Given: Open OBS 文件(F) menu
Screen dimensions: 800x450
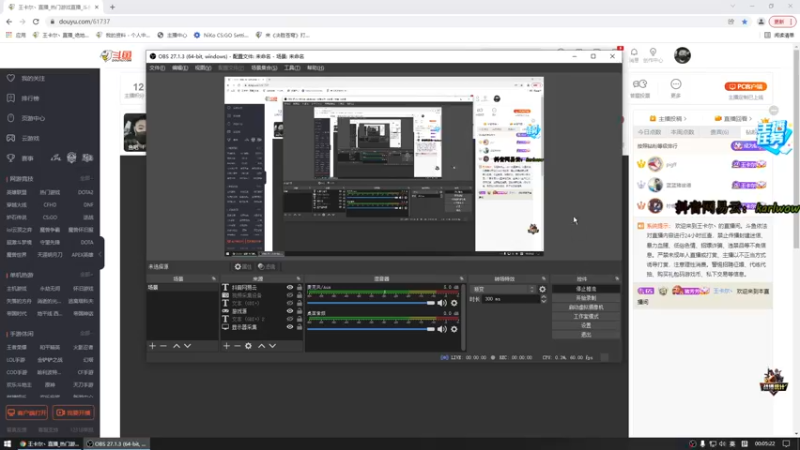Looking at the screenshot, I should pos(157,68).
